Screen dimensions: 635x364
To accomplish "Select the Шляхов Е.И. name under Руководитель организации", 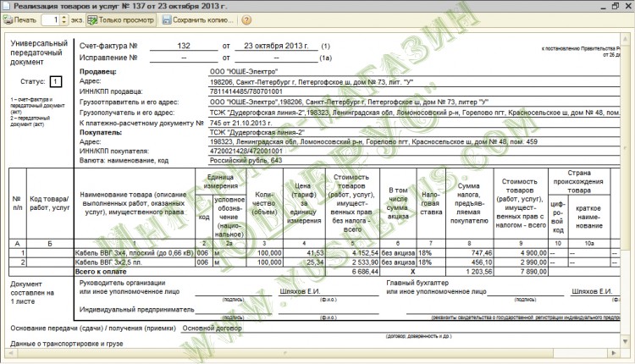I will [x=300, y=291].
